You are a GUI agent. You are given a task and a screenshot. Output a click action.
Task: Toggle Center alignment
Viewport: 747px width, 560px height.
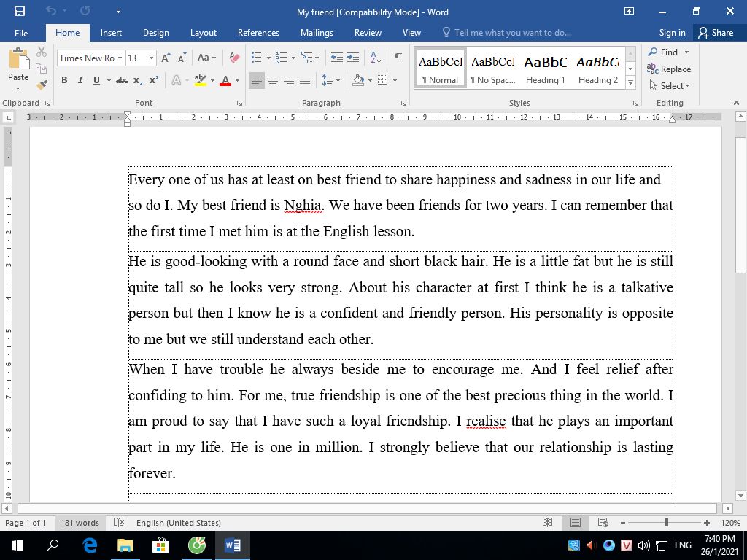pos(273,80)
